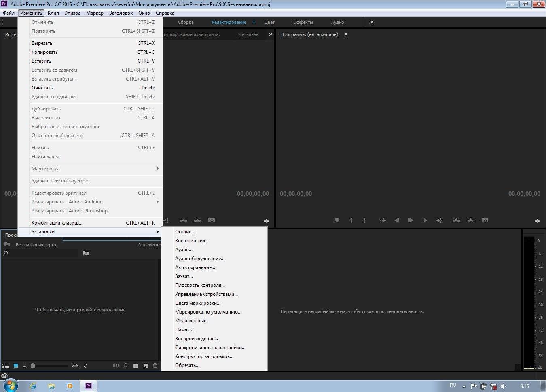
Task: Click the Project panel thumbnail zoom slider
Action: 49,366
